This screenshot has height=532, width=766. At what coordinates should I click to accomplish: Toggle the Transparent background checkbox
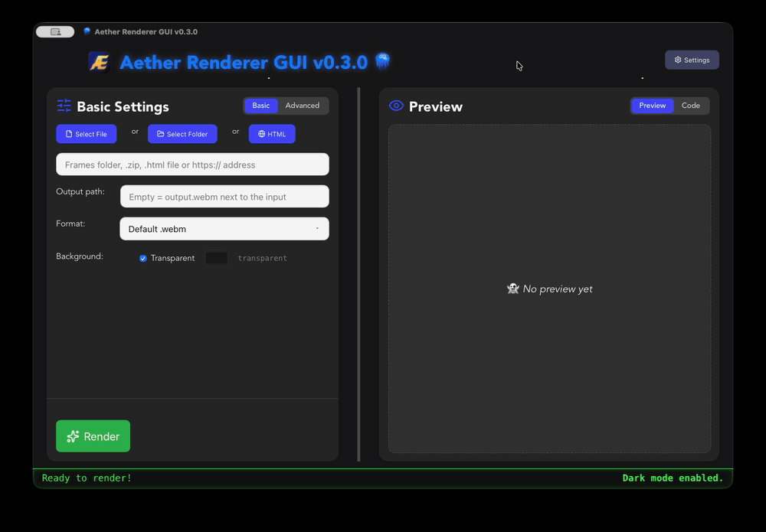point(143,258)
